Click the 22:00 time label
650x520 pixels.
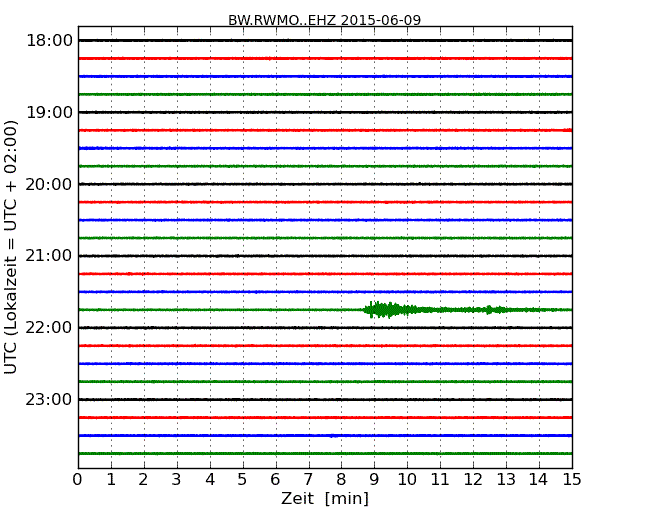click(x=49, y=328)
